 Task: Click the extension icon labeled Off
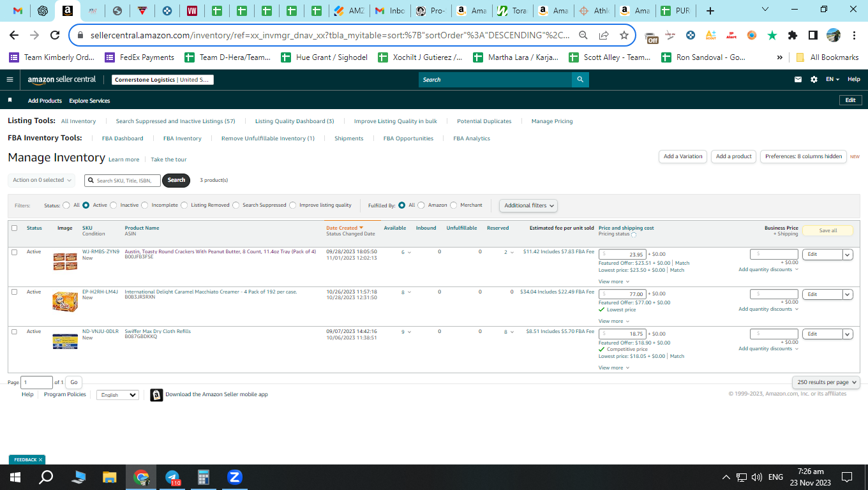click(652, 37)
